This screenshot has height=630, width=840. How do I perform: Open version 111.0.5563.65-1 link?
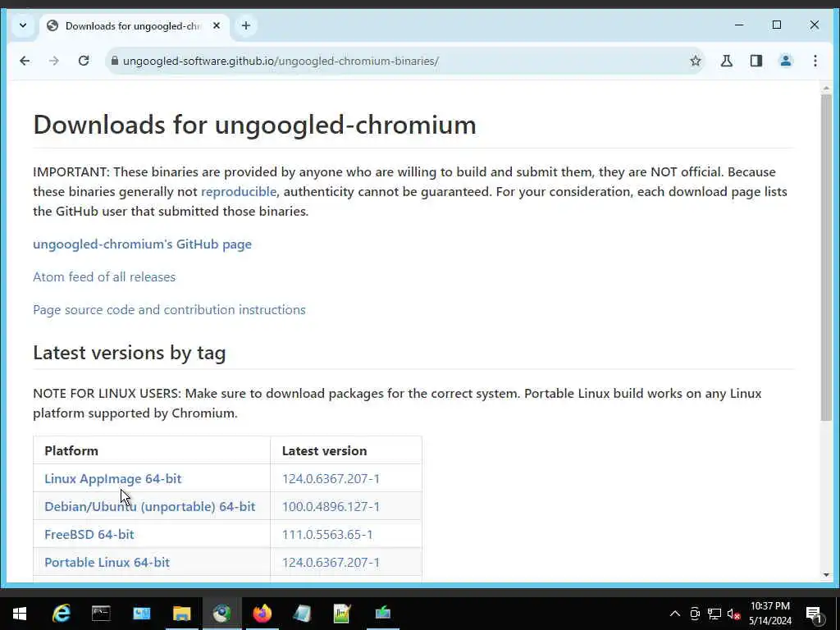(x=328, y=534)
